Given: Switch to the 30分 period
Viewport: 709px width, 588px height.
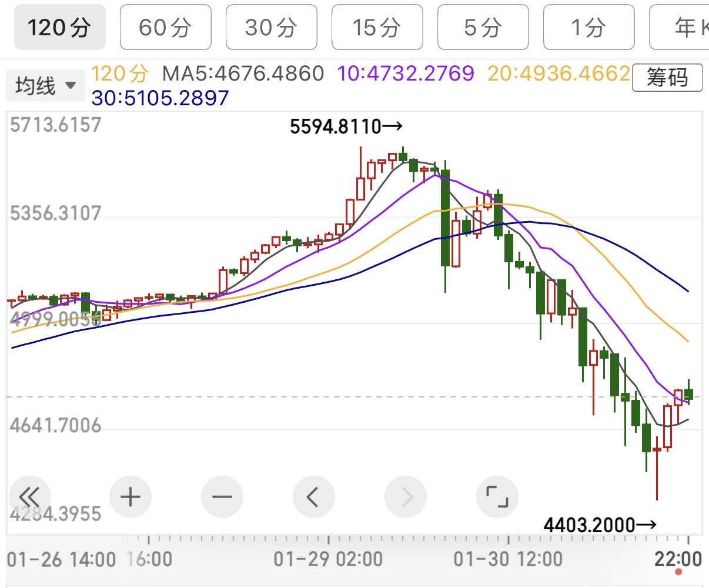Looking at the screenshot, I should click(271, 27).
